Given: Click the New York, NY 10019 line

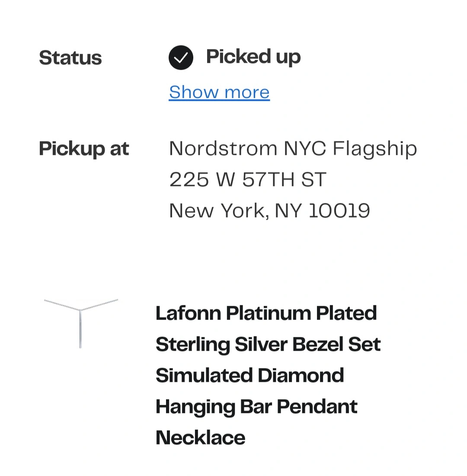Looking at the screenshot, I should (269, 211).
